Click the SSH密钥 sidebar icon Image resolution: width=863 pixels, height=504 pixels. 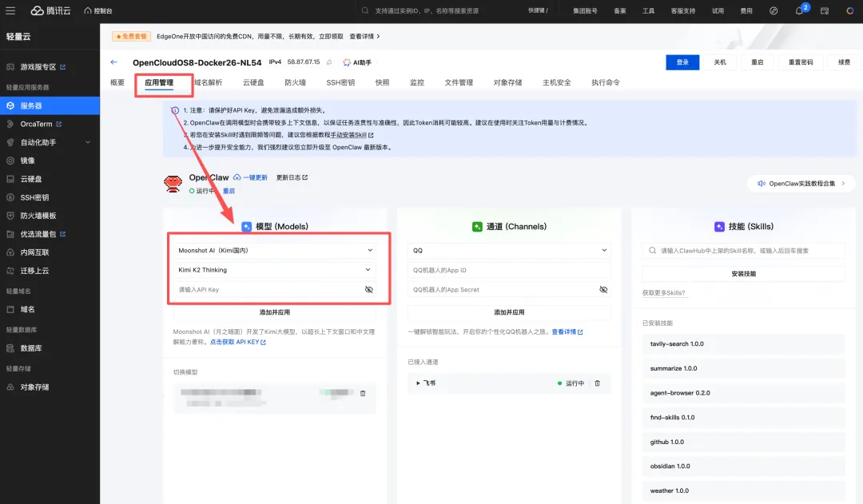click(10, 197)
